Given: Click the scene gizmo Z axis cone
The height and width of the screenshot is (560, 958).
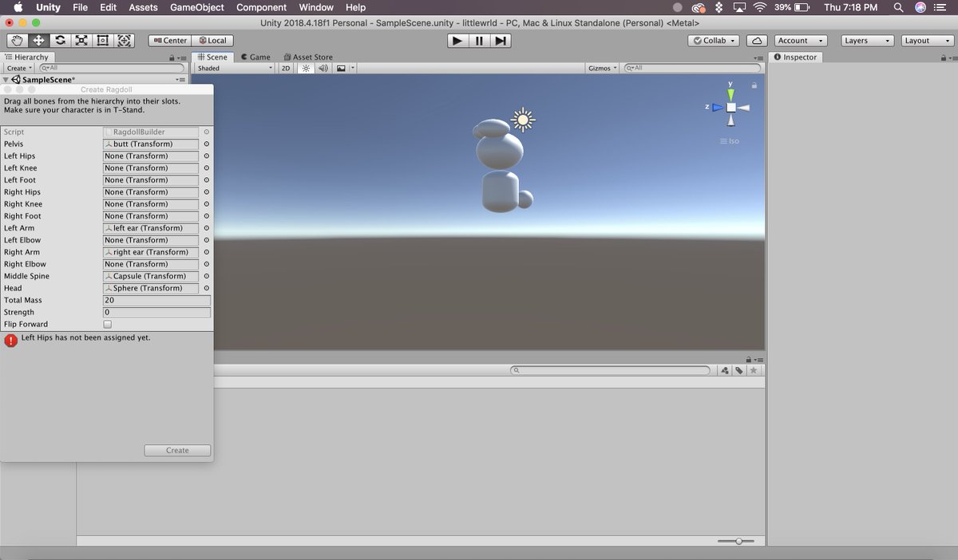Looking at the screenshot, I should coord(717,107).
